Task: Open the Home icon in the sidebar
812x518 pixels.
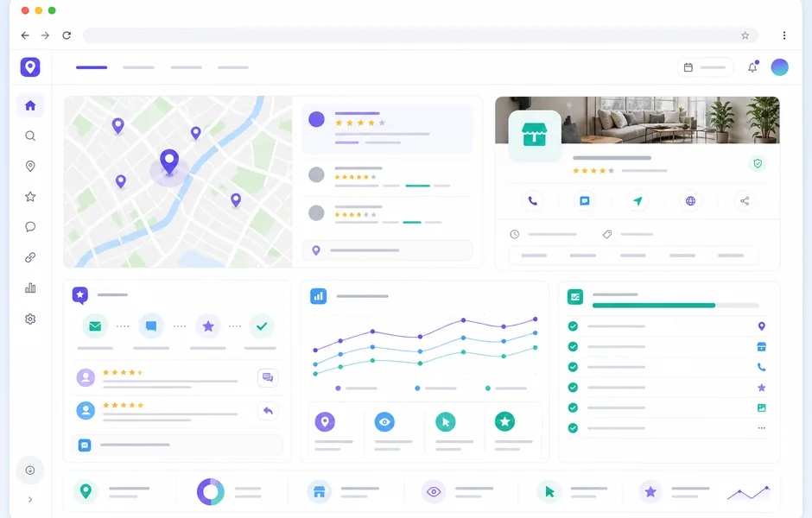Action: (x=30, y=105)
